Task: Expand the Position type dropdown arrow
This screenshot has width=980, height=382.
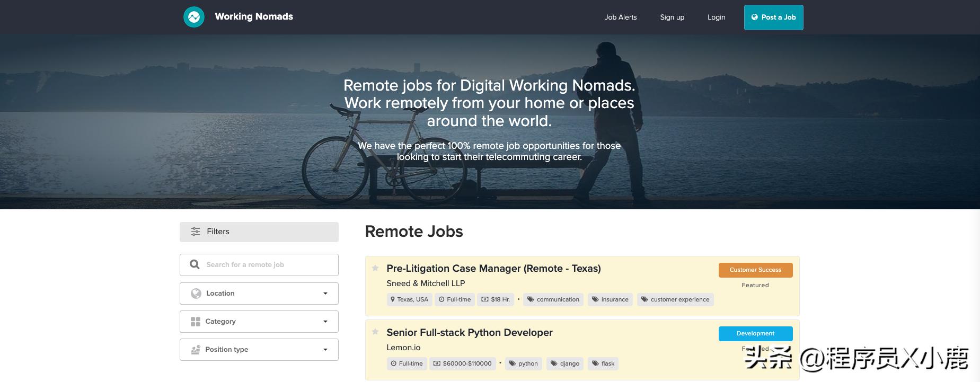Action: pyautogui.click(x=325, y=350)
